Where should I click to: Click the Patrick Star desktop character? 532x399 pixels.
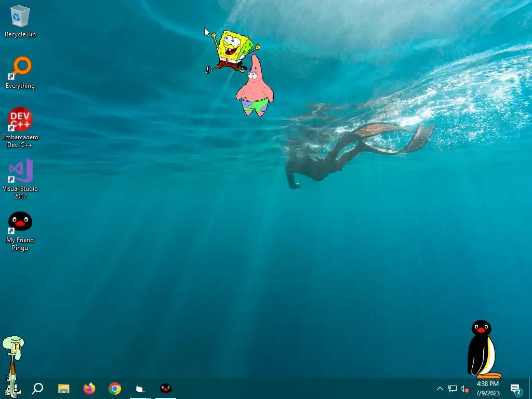tap(255, 86)
